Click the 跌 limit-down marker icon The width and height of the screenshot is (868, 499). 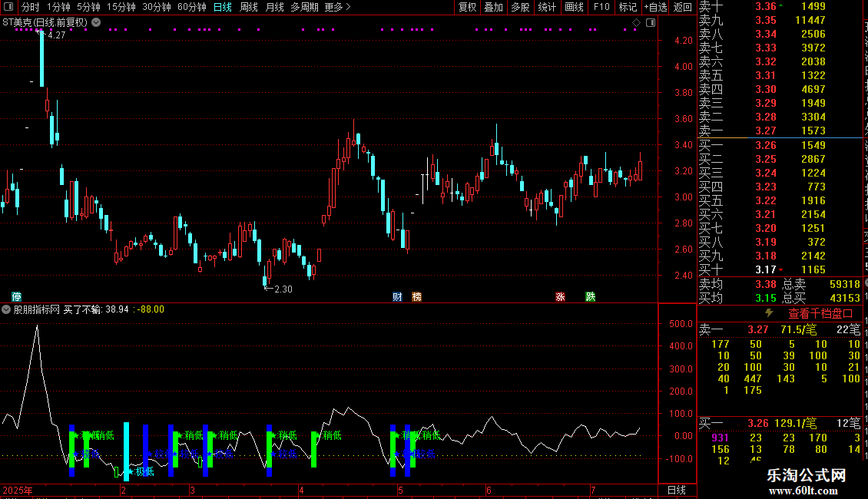(x=590, y=296)
